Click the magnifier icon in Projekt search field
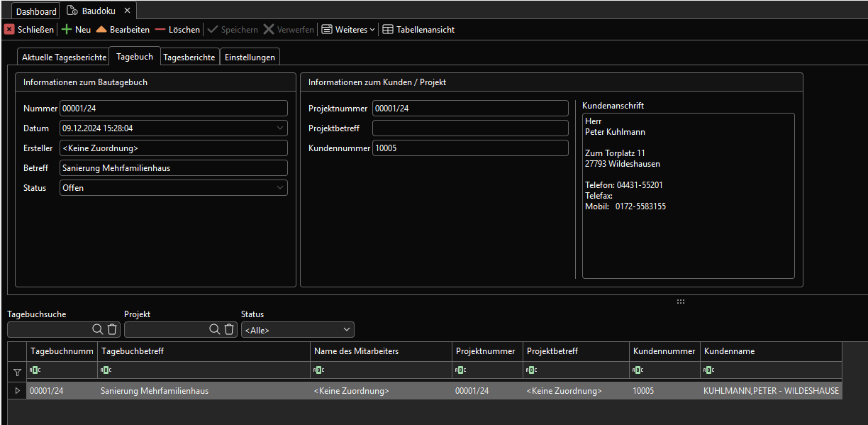868x425 pixels. 215,329
